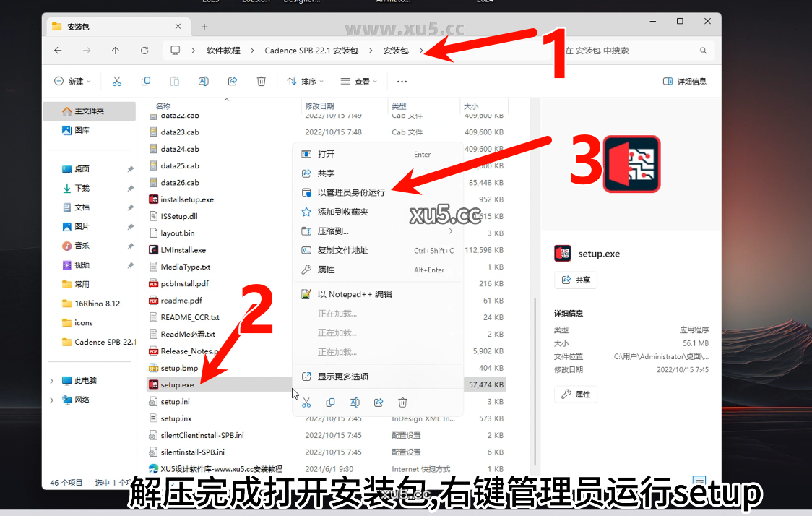
Task: Open the 查看 (View) dropdown
Action: tap(359, 81)
